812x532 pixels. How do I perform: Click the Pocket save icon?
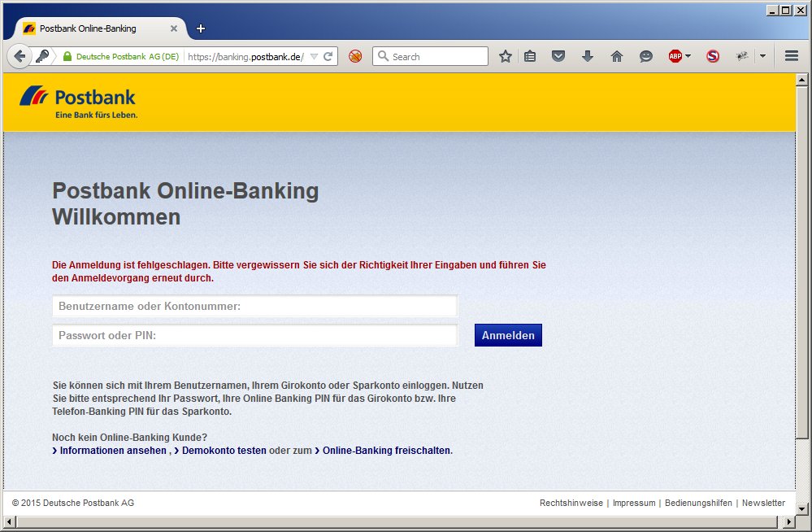(x=558, y=56)
